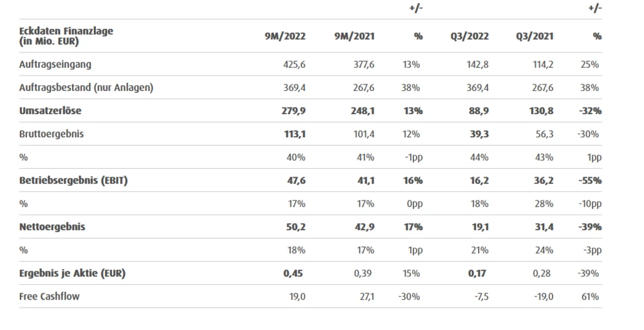Screen dimensions: 644x330
Task: Select the 279,9 Umsatzerlöse value
Action: [294, 111]
